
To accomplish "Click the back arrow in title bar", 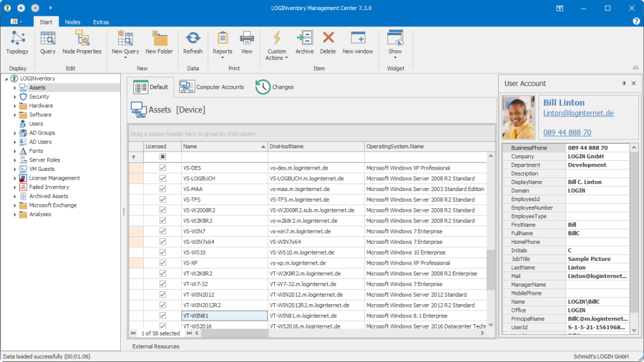I will pos(21,8).
